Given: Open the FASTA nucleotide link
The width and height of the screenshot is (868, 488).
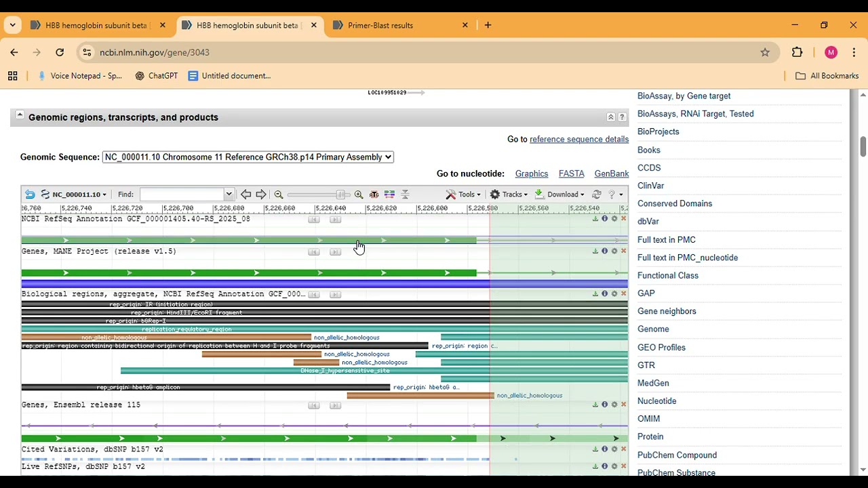Looking at the screenshot, I should click(572, 174).
